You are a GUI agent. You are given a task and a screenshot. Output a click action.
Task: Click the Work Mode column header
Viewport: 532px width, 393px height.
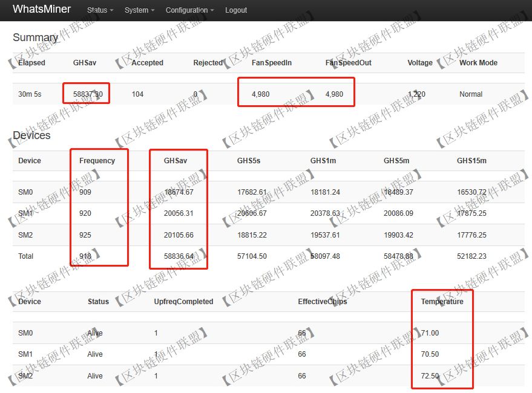point(478,63)
